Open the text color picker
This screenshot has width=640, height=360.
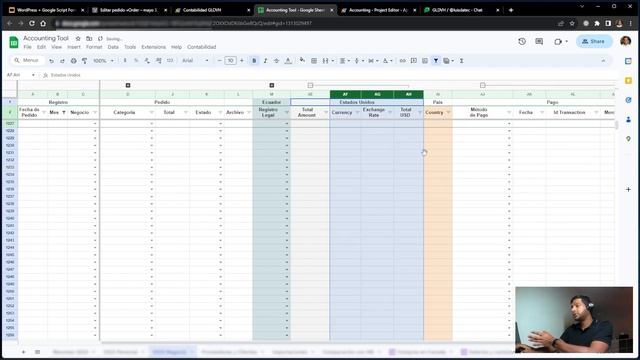(x=288, y=61)
